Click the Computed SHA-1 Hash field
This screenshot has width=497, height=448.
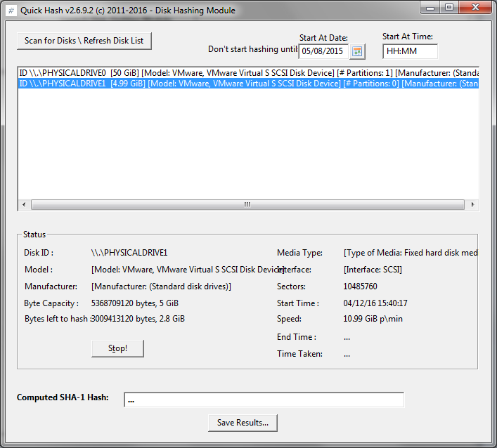pos(264,400)
